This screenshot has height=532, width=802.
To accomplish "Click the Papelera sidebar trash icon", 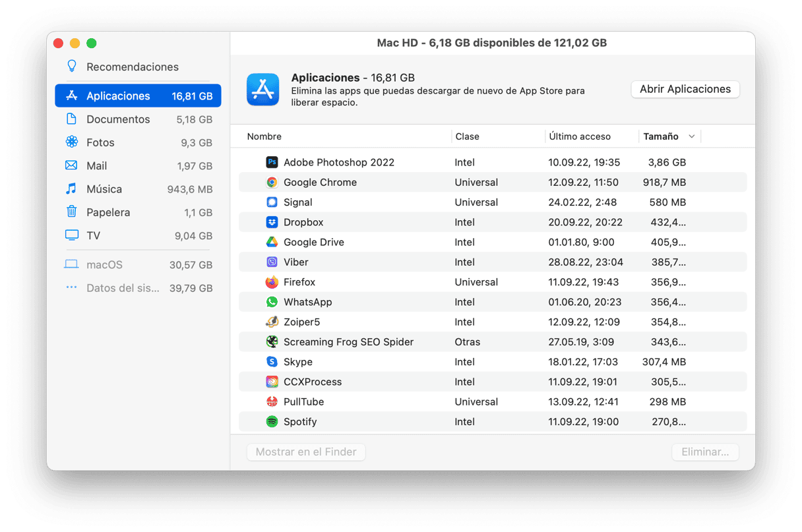I will (72, 212).
